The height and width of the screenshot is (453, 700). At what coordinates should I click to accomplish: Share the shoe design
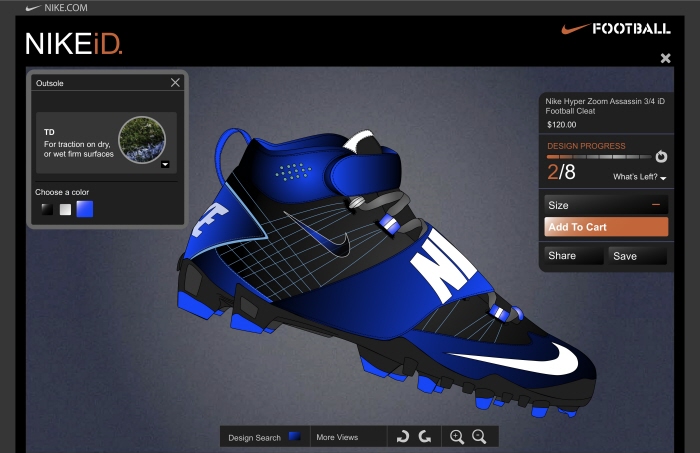(574, 256)
